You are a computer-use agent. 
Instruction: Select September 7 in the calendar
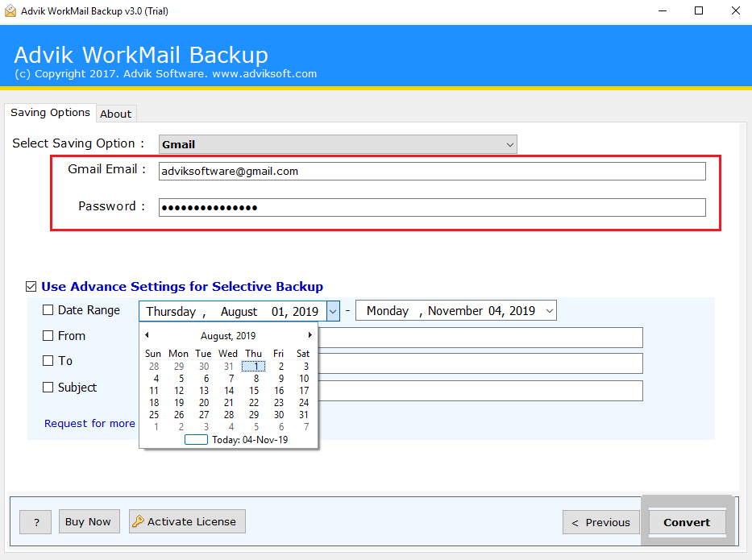306,427
